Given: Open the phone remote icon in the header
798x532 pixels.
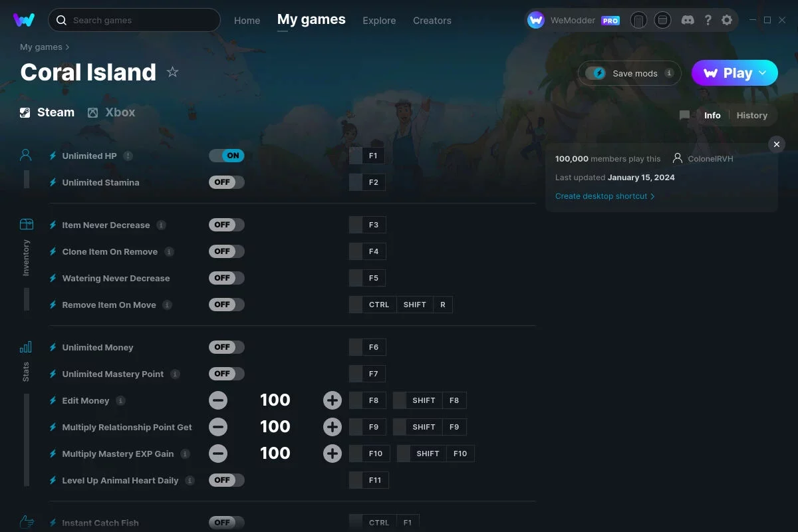Looking at the screenshot, I should (x=638, y=20).
